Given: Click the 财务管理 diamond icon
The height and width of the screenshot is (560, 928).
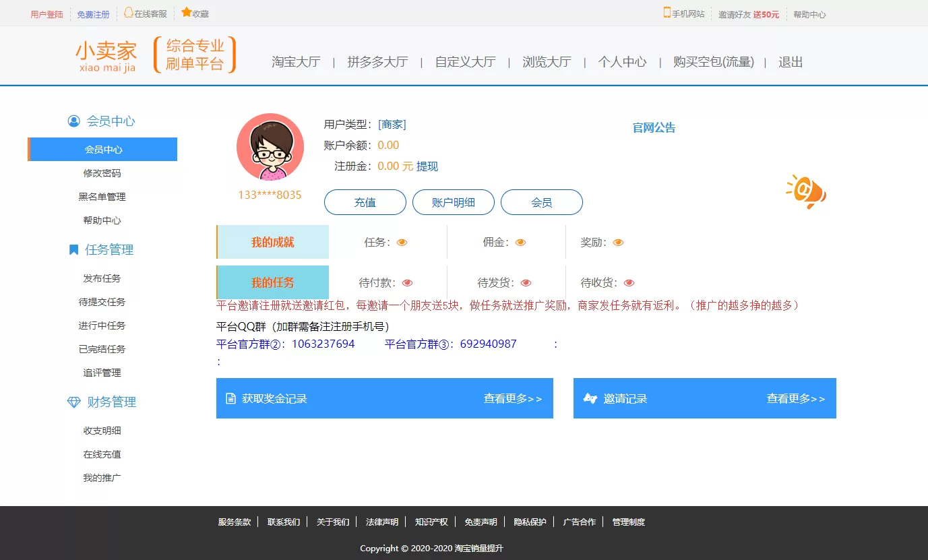Looking at the screenshot, I should [73, 402].
